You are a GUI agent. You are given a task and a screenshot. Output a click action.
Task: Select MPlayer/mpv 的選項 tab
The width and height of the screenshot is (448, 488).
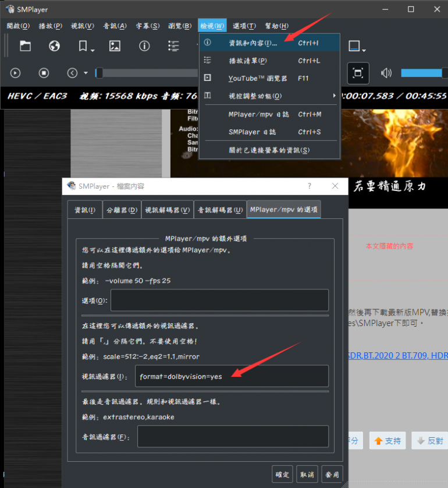click(x=284, y=210)
